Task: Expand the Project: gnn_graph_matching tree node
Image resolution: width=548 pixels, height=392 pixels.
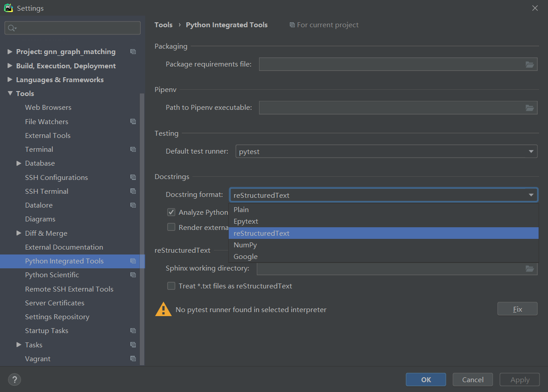Action: click(10, 52)
